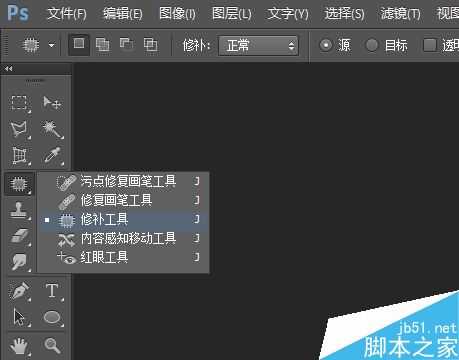Click the Subtract from Selection icon
459x360 pixels.
126,44
